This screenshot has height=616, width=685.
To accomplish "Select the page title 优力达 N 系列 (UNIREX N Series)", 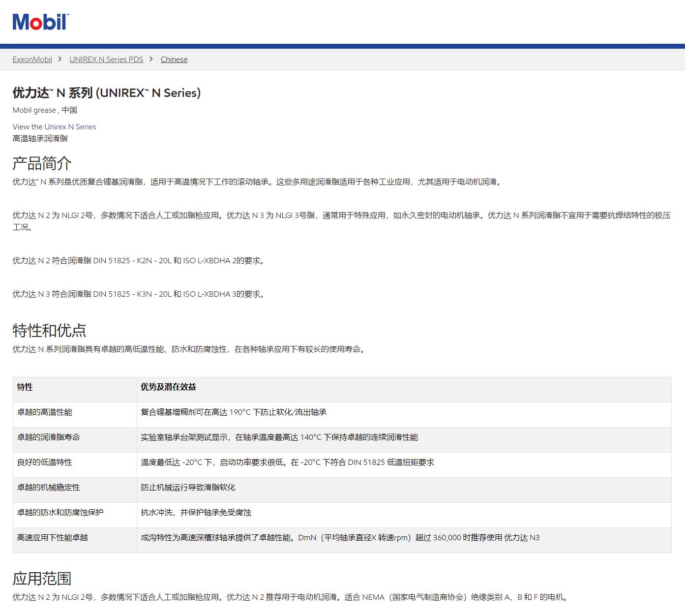I will [x=107, y=93].
